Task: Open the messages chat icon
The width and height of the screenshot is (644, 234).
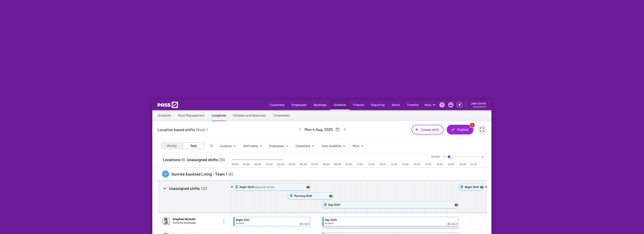Action: tap(451, 105)
